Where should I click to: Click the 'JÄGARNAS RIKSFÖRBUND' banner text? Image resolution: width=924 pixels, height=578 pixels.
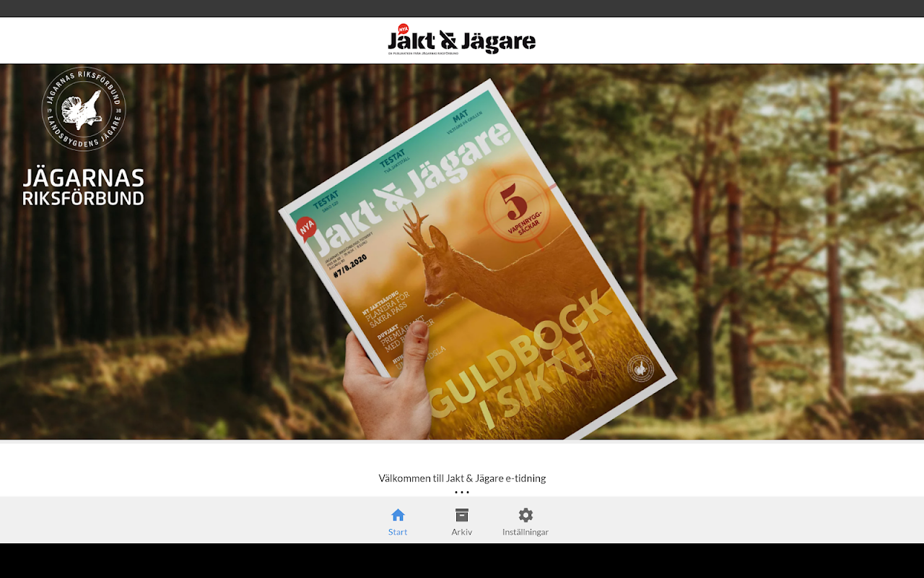84,187
